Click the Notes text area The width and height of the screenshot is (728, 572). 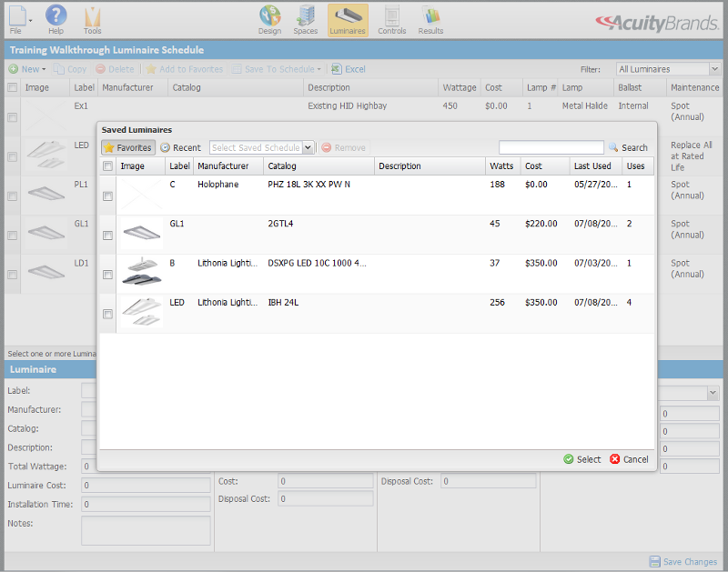click(x=146, y=531)
